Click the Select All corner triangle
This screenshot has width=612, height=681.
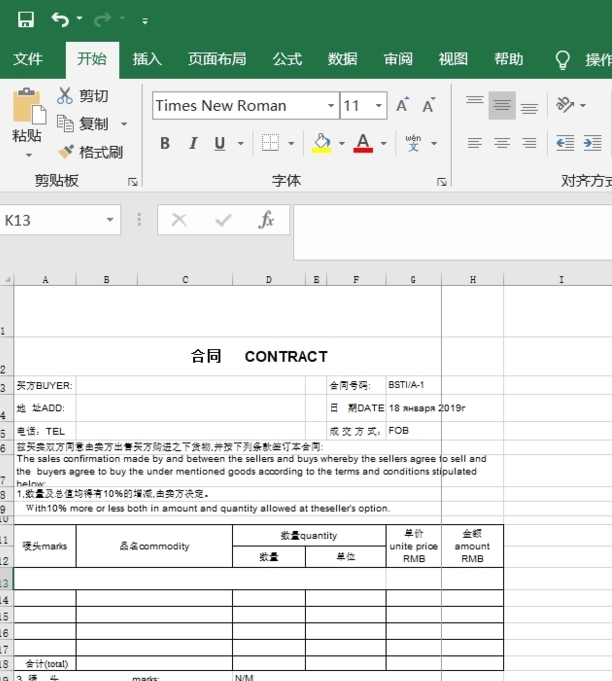[7, 280]
